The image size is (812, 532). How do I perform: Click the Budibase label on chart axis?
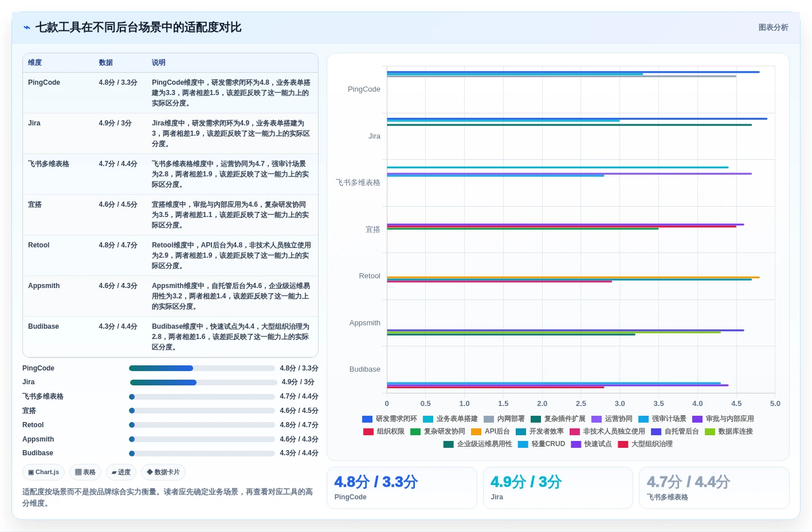(x=365, y=369)
